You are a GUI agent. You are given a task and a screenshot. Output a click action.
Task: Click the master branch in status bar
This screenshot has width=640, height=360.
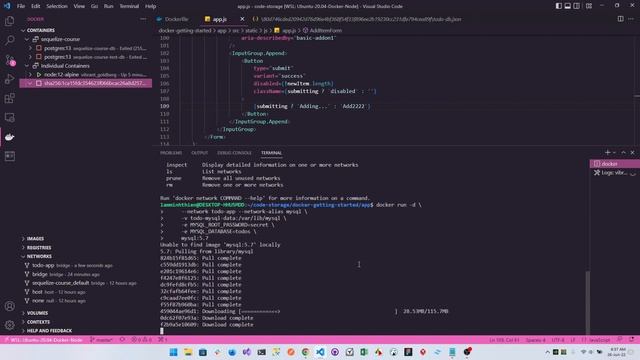[x=101, y=340]
